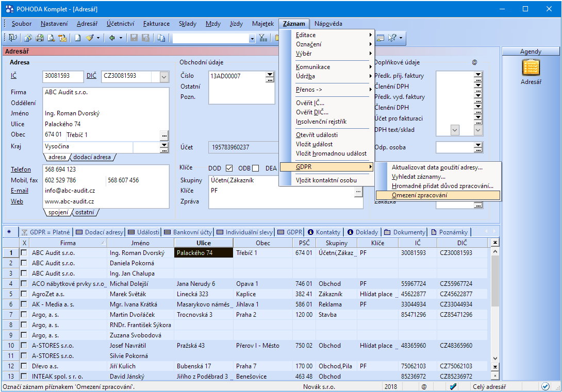Open print preview from the toolbar
Screen dimensions: 562x392
(x=51, y=38)
